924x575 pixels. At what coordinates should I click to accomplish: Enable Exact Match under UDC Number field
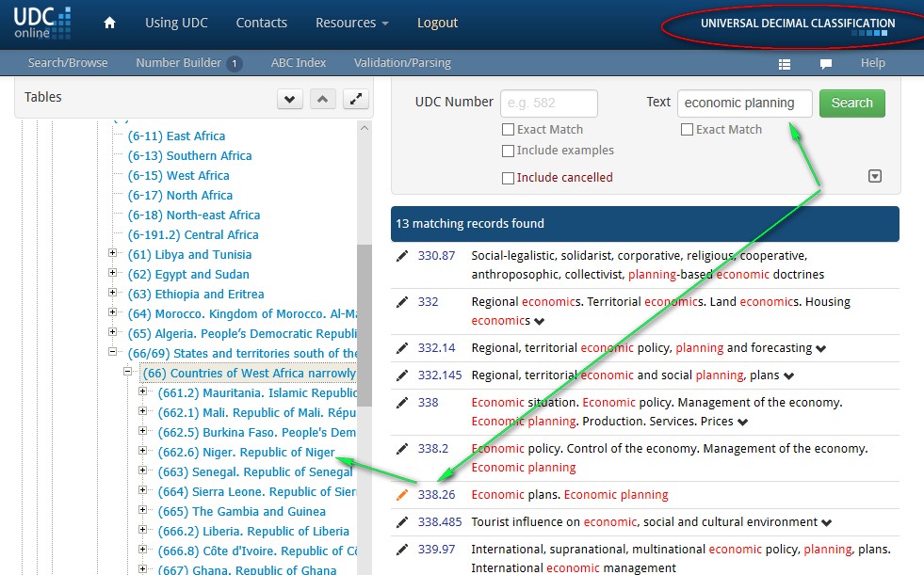click(509, 130)
